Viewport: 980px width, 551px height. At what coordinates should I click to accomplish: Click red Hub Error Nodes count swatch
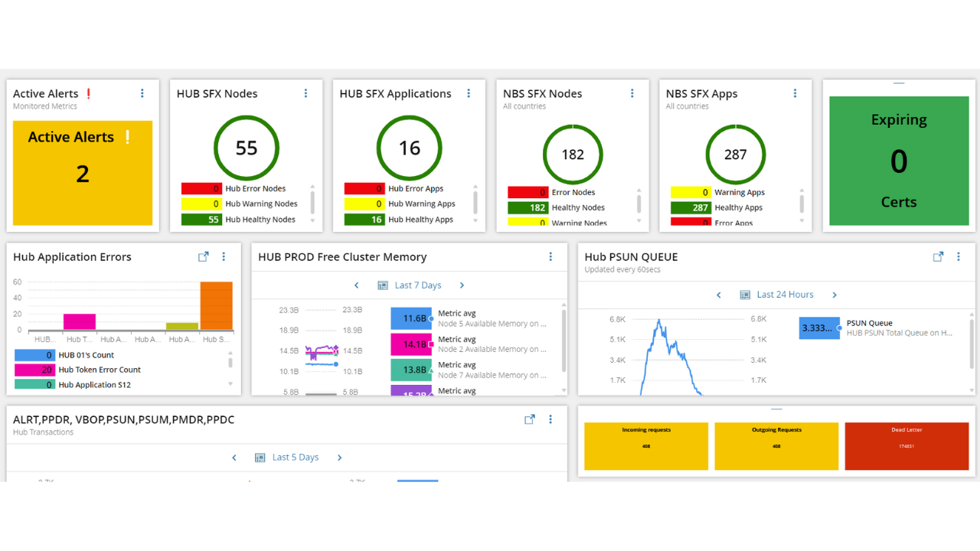[201, 188]
